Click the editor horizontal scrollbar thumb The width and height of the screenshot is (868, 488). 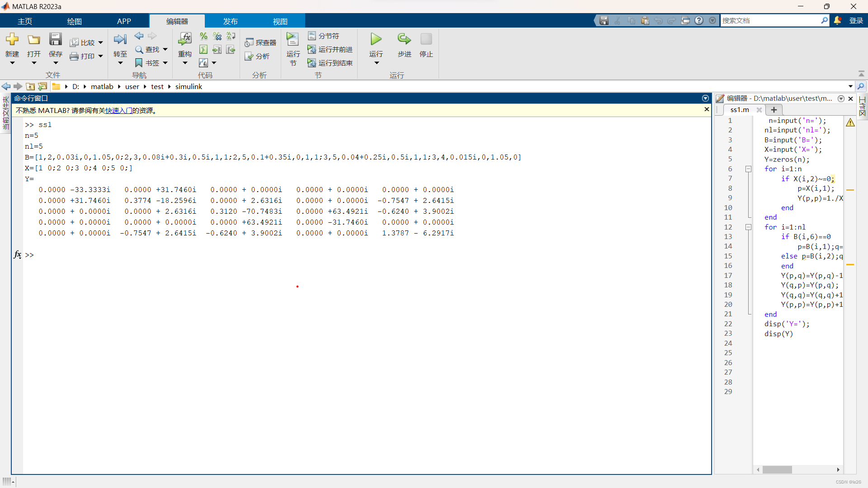pyautogui.click(x=777, y=470)
